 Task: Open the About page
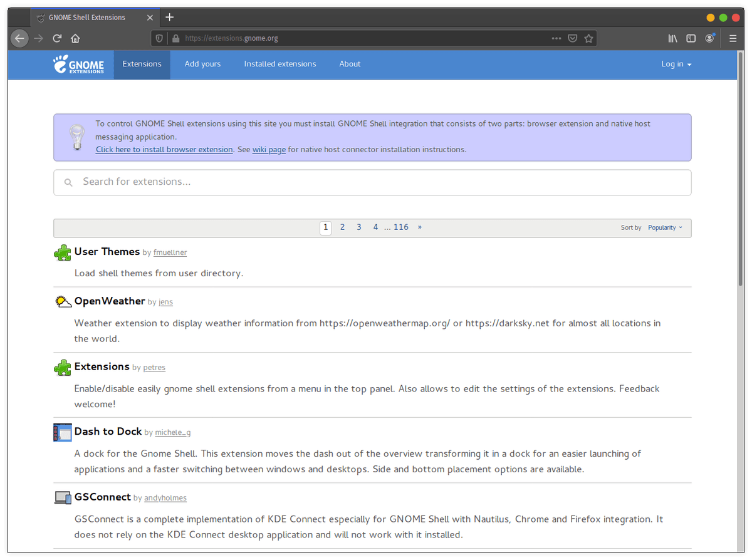[350, 64]
